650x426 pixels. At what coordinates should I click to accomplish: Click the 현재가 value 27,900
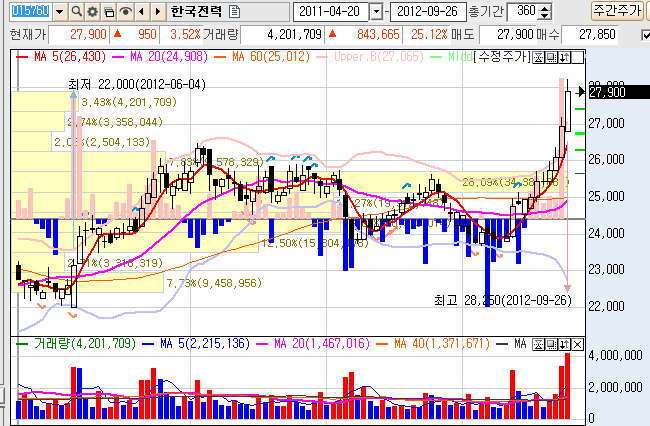[78, 34]
